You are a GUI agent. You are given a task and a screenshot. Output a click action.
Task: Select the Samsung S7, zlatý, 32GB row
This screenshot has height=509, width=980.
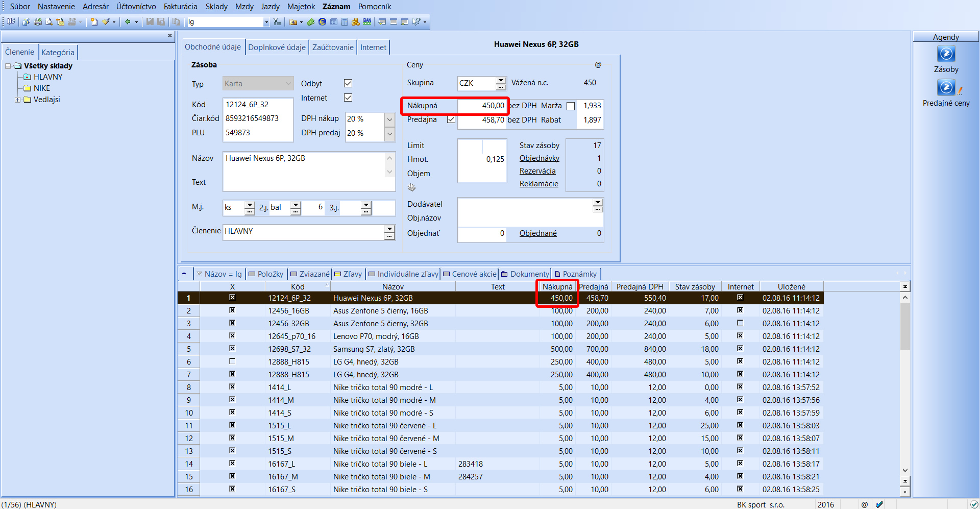click(500, 349)
